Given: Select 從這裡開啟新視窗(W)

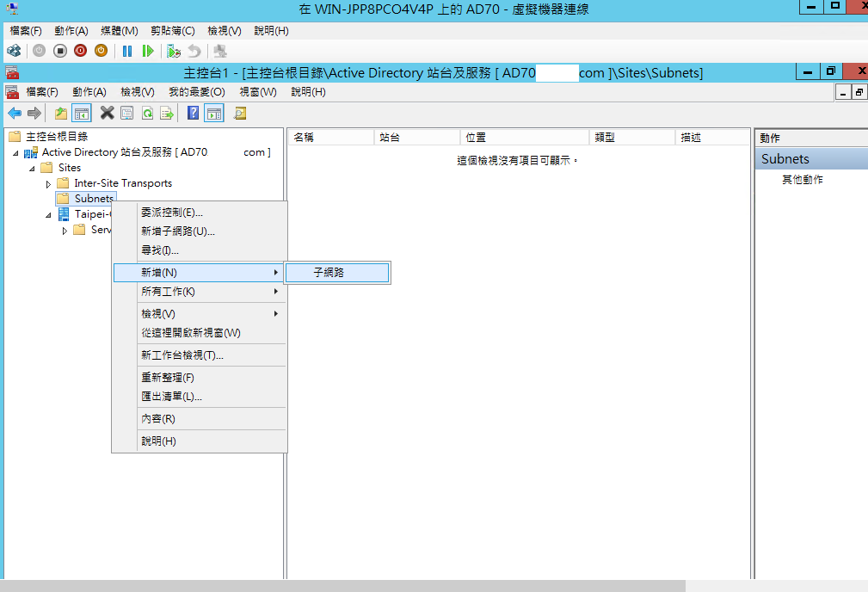Looking at the screenshot, I should (200, 333).
